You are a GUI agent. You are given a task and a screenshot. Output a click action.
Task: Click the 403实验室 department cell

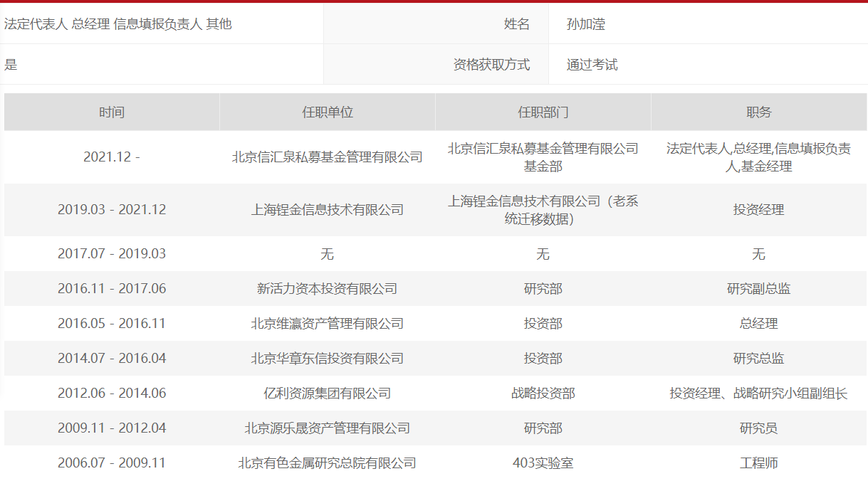click(x=543, y=463)
